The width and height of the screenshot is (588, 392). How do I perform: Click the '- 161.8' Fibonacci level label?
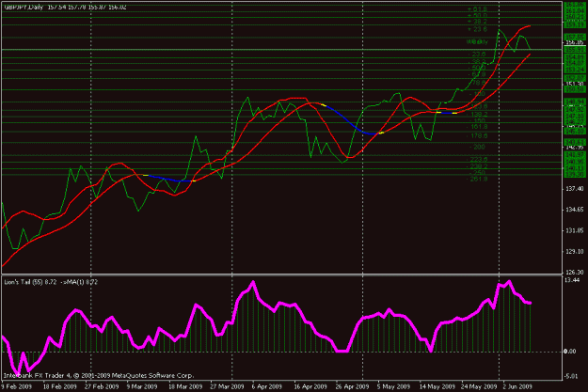[x=477, y=127]
